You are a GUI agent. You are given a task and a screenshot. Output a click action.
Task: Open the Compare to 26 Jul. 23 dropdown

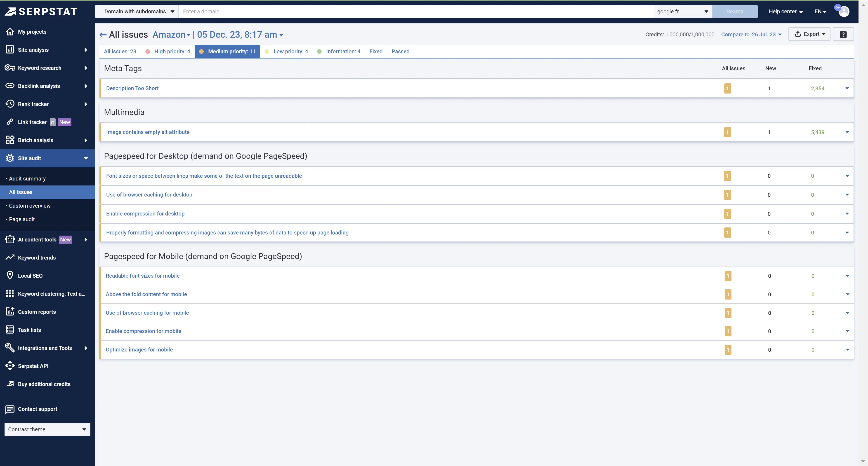click(751, 34)
